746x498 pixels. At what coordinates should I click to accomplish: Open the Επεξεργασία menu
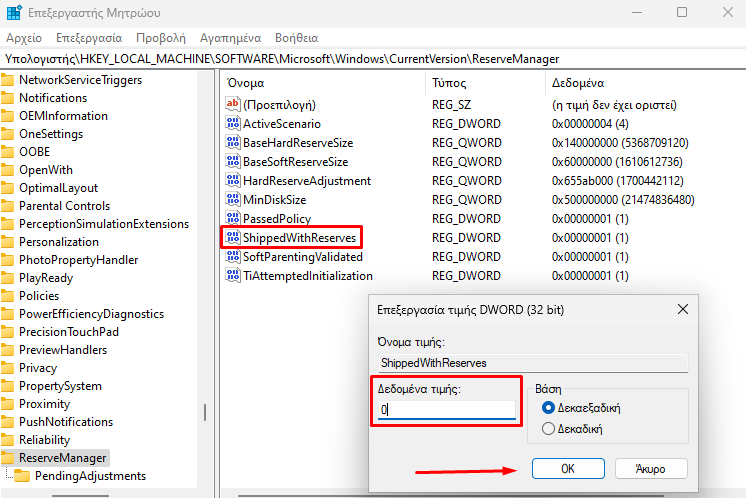click(x=89, y=38)
